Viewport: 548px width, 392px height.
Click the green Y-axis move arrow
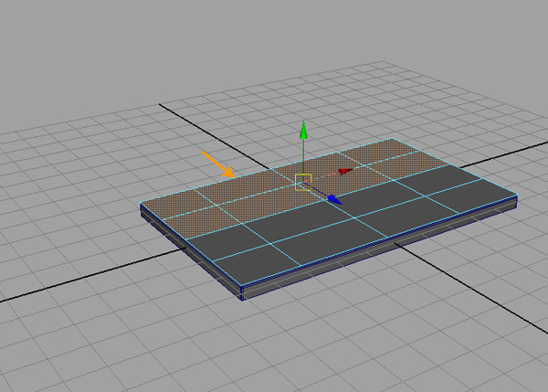click(x=303, y=131)
